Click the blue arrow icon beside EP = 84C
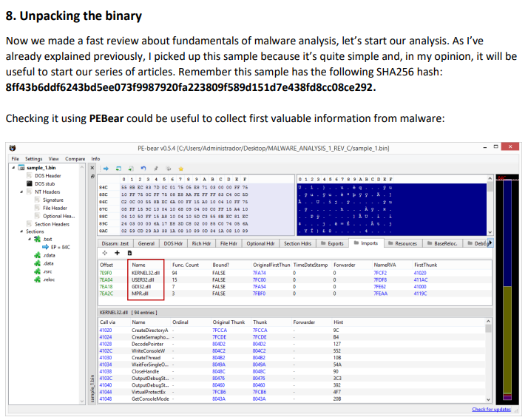528x420 pixels. [45, 247]
